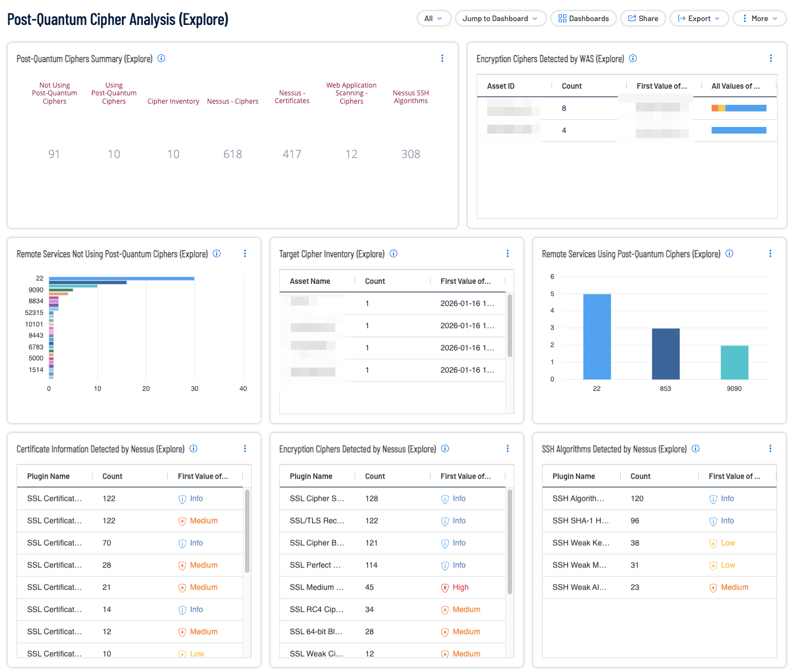Open kebab menu on Encryption Ciphers Detected by Nessus
The width and height of the screenshot is (792, 672).
coord(507,449)
